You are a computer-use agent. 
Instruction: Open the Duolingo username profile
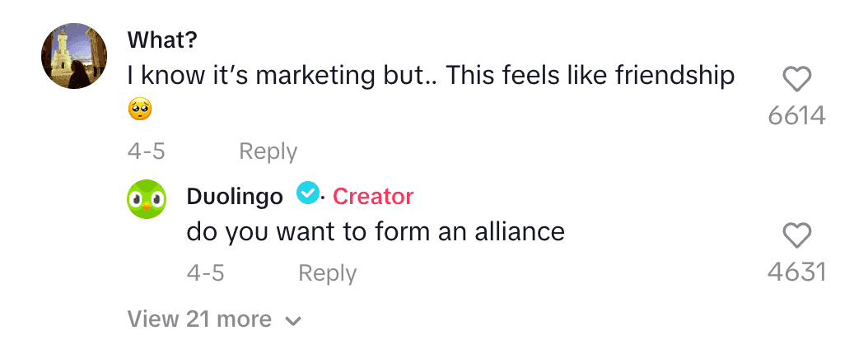[235, 196]
